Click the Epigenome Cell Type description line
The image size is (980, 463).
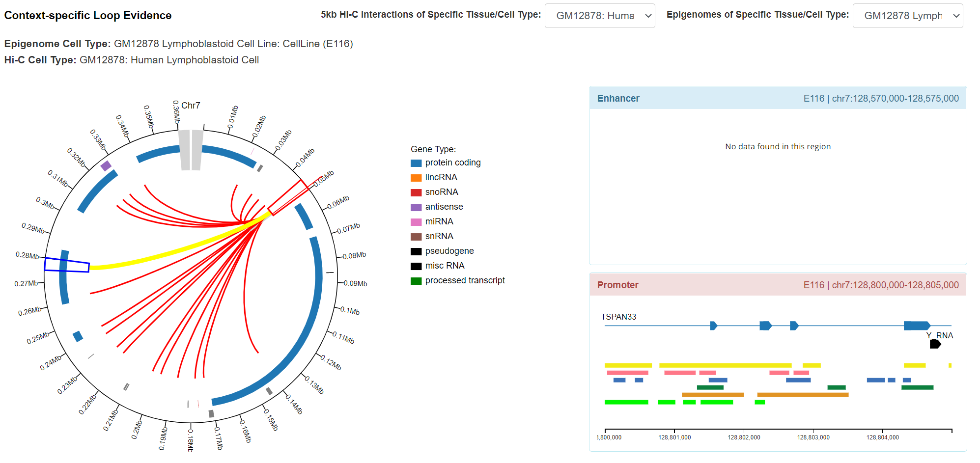(x=178, y=44)
